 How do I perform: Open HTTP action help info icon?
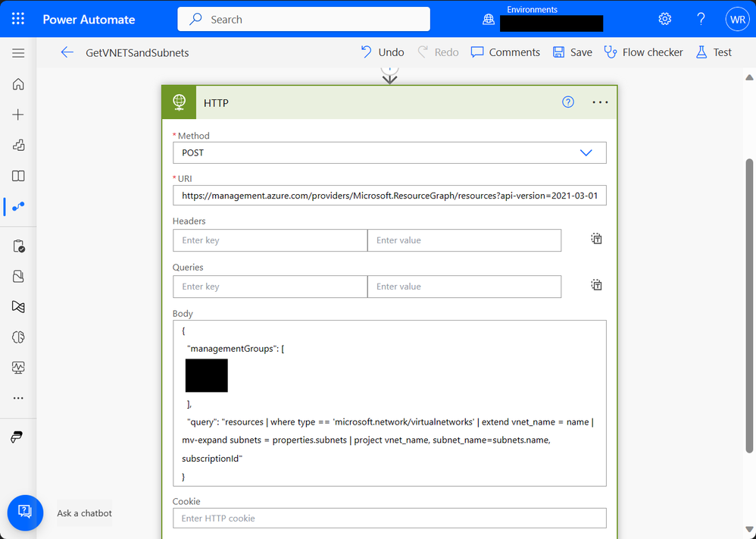pos(568,102)
